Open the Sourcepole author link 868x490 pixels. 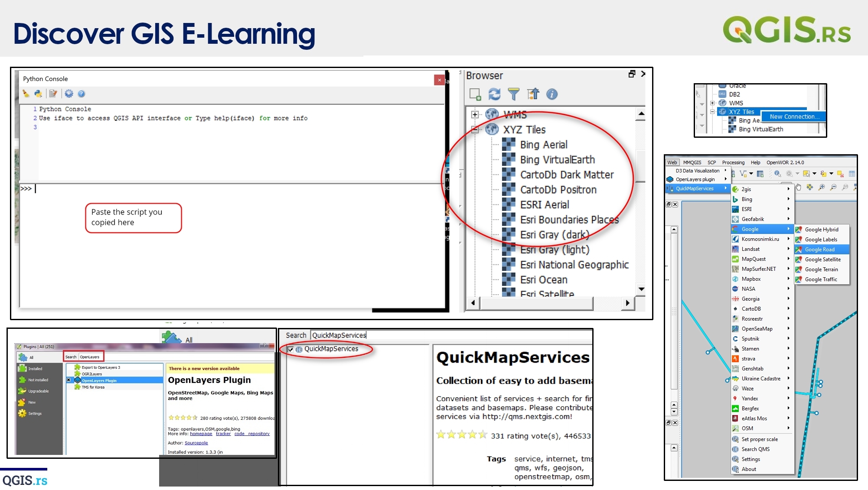tap(196, 443)
